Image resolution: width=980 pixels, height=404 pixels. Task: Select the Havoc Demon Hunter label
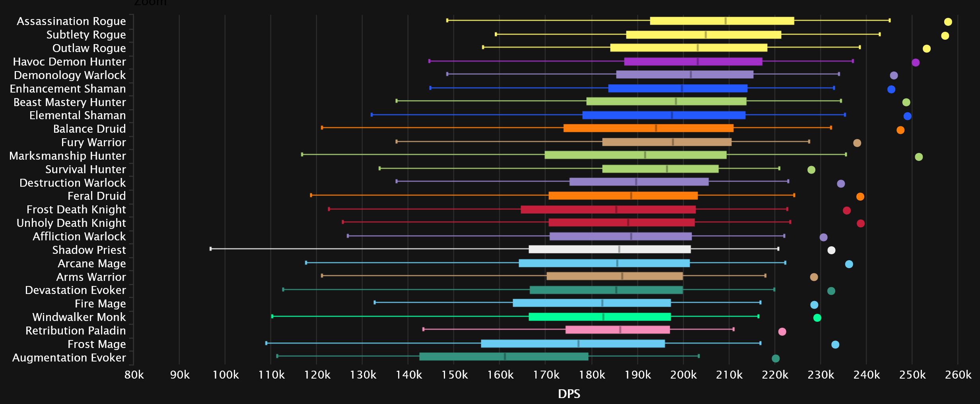tap(69, 62)
